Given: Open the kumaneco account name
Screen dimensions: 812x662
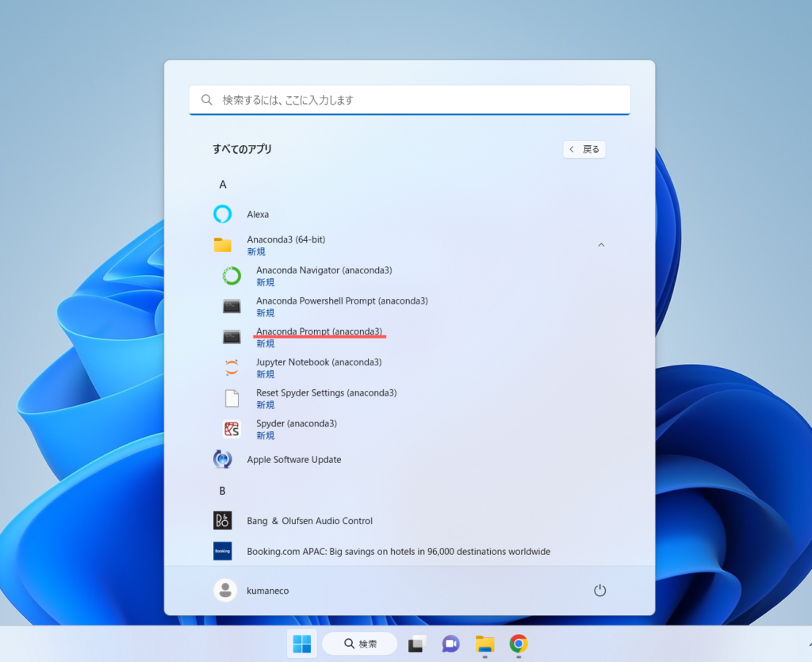Looking at the screenshot, I should [268, 591].
